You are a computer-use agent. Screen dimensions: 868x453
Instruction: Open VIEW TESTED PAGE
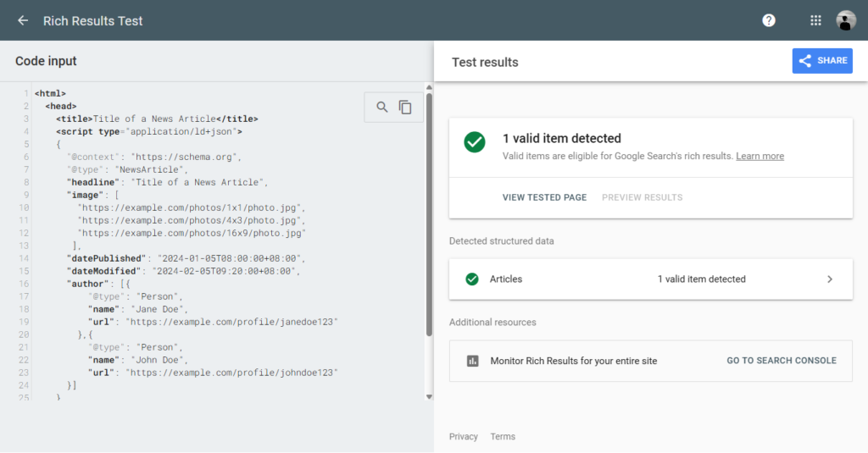pyautogui.click(x=544, y=197)
